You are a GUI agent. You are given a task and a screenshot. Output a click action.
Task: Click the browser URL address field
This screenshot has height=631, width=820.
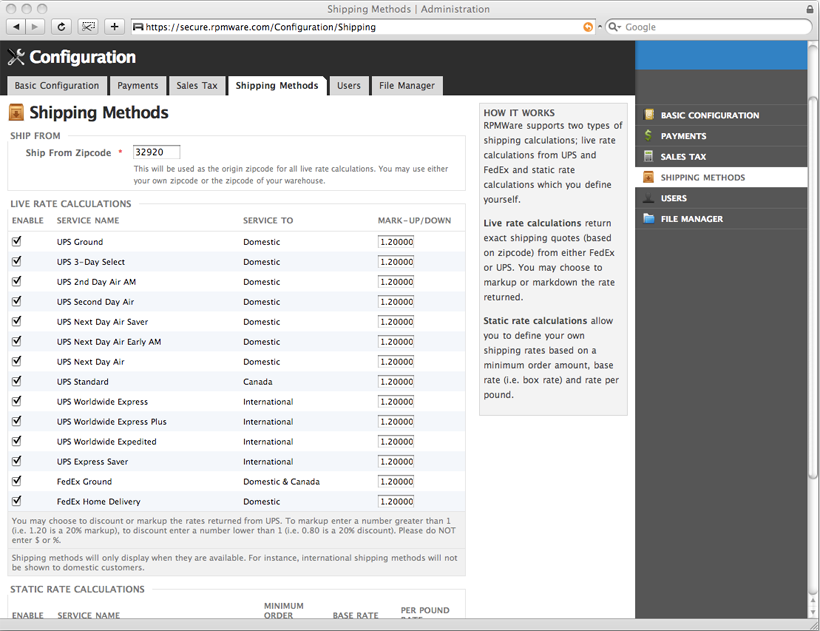point(363,27)
